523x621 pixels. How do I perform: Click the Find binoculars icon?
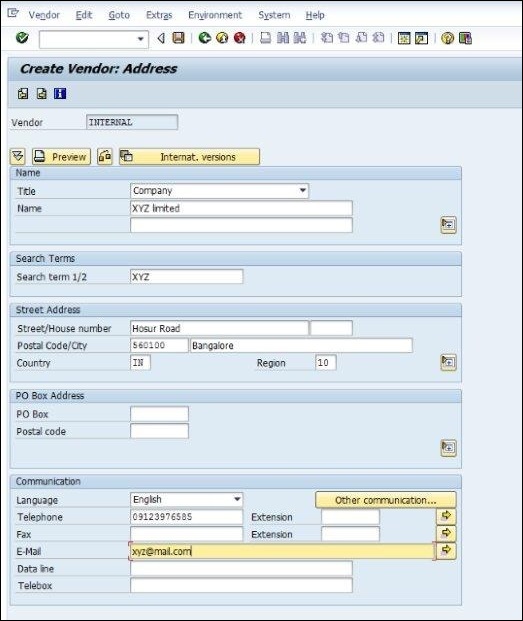[283, 38]
